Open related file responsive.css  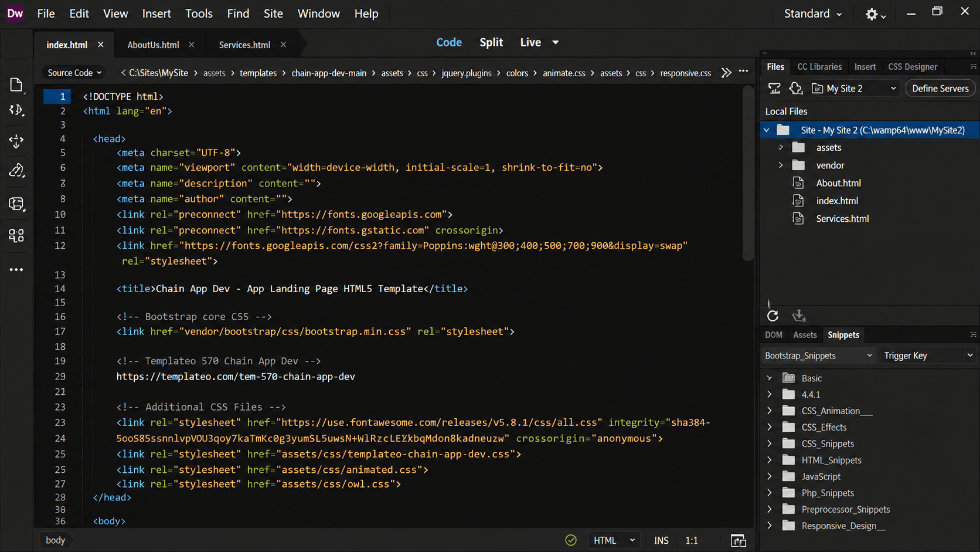coord(685,73)
